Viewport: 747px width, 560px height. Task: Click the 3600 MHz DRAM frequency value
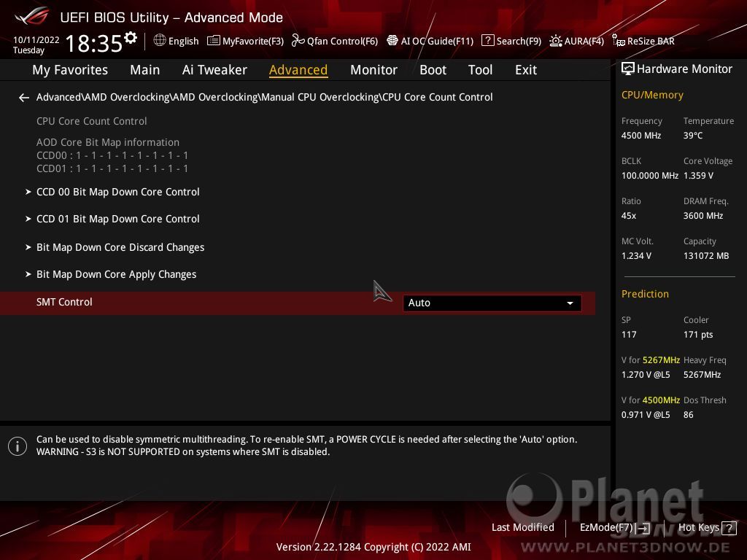coord(703,216)
